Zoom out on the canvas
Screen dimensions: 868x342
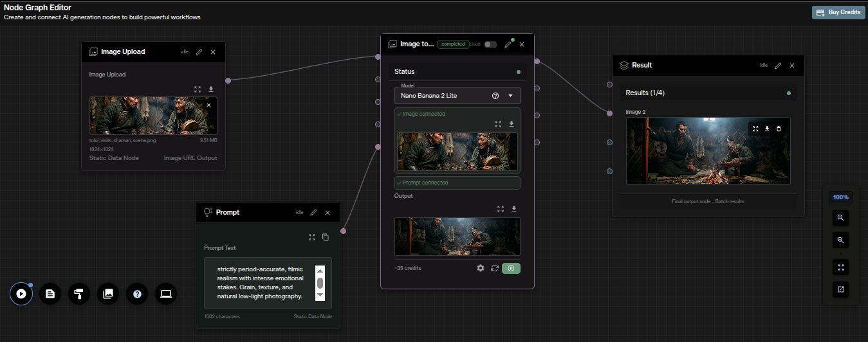coord(840,240)
